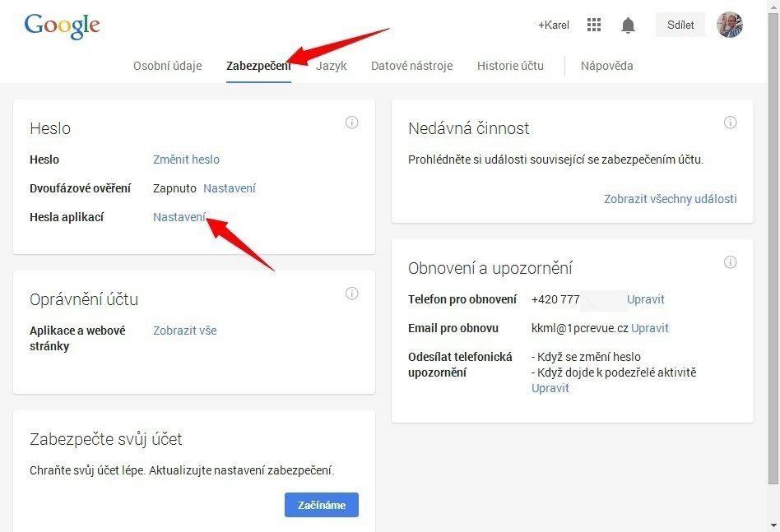
Task: Show info icon for Heslo card
Action: tap(351, 123)
